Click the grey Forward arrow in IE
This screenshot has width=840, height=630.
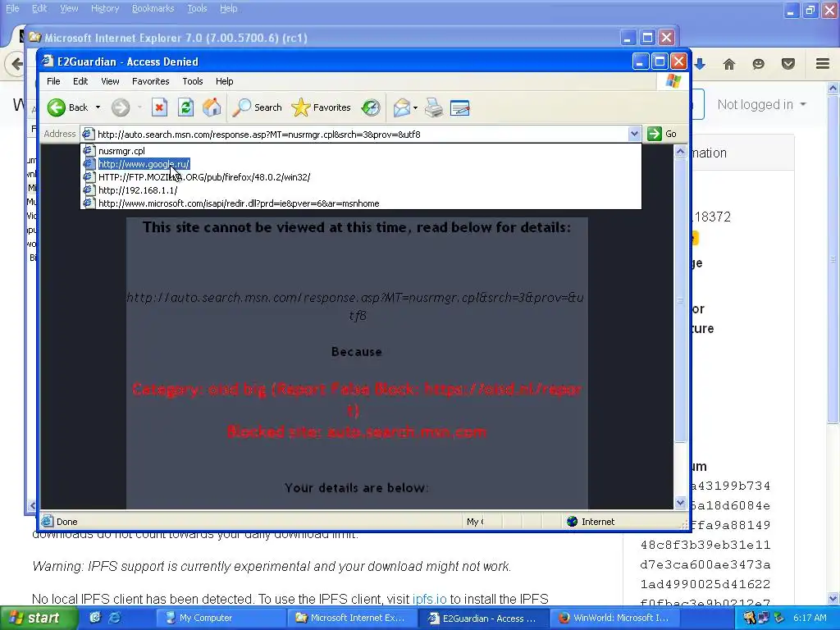point(121,107)
